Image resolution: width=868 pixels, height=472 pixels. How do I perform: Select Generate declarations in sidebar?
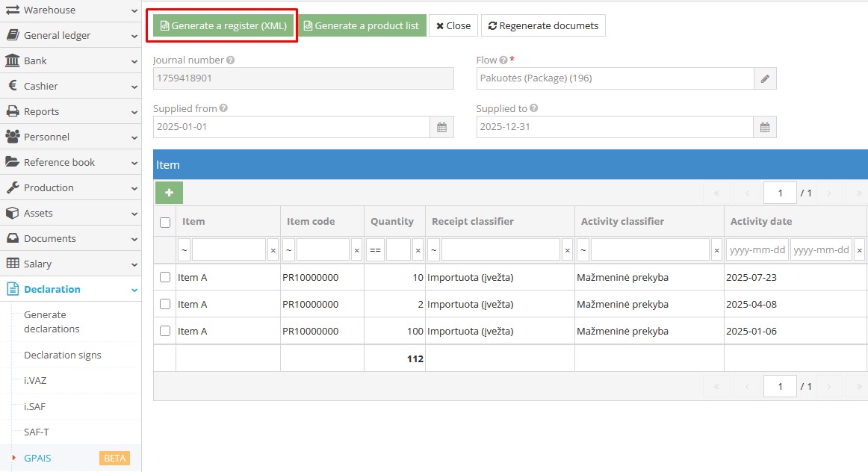pos(51,322)
